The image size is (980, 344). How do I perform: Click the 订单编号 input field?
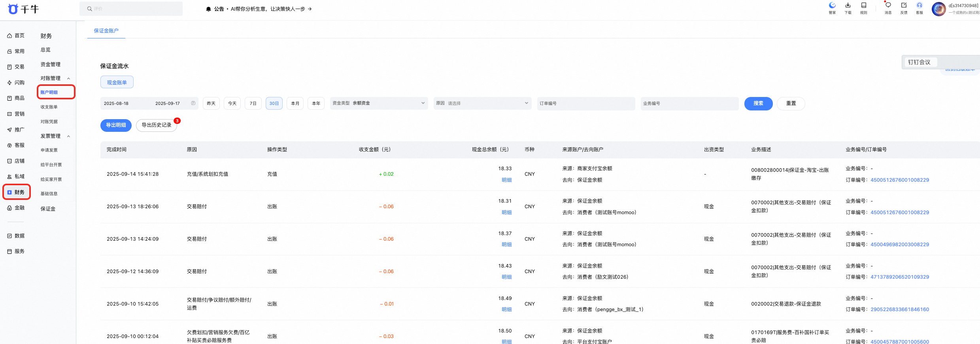coord(586,103)
